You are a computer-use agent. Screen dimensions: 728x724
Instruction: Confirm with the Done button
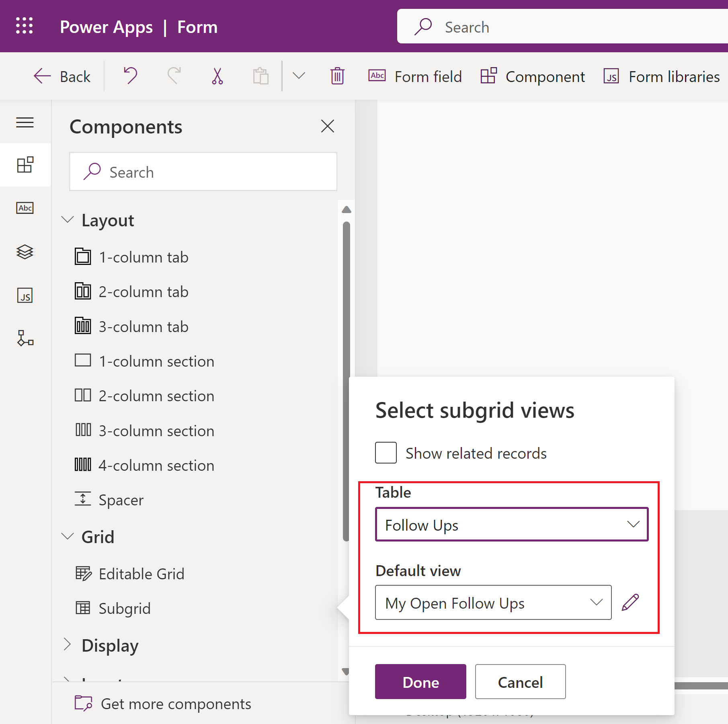420,682
